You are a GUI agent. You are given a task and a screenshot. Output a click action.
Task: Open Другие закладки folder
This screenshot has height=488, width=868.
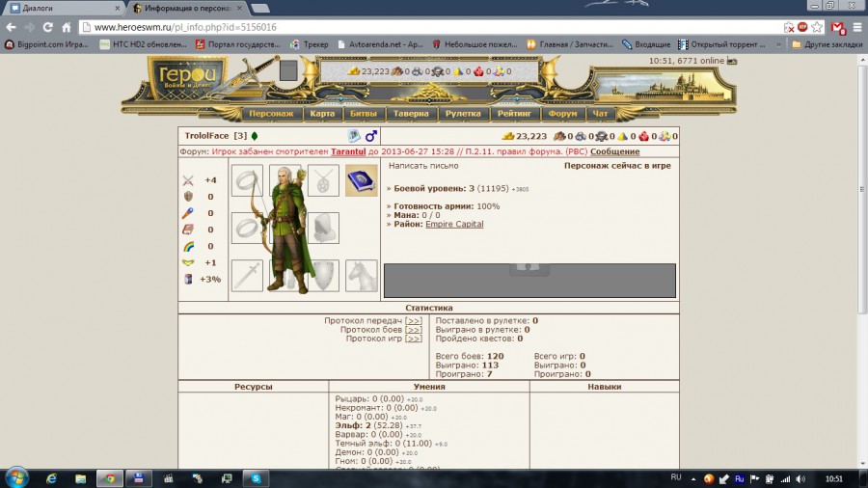tap(827, 44)
